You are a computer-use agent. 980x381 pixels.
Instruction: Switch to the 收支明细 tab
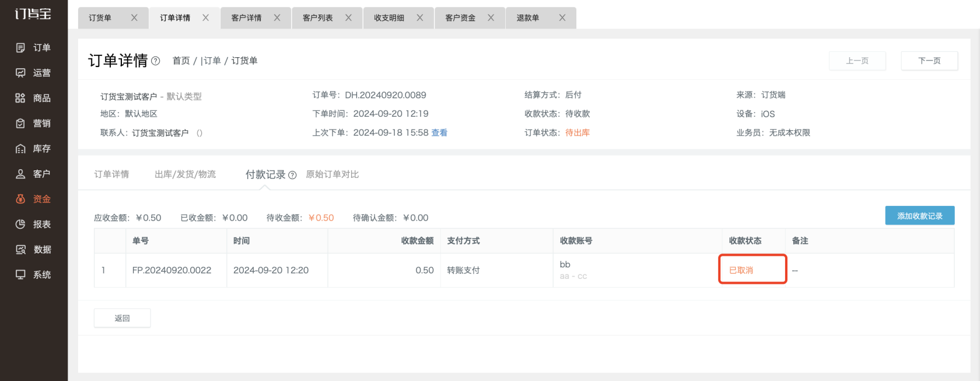tap(389, 18)
